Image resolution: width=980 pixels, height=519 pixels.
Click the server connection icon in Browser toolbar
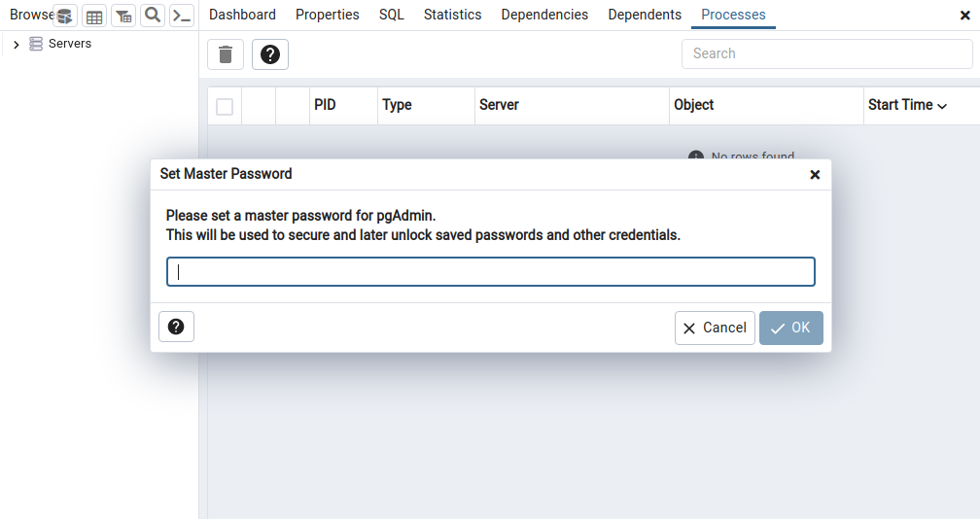(x=64, y=16)
